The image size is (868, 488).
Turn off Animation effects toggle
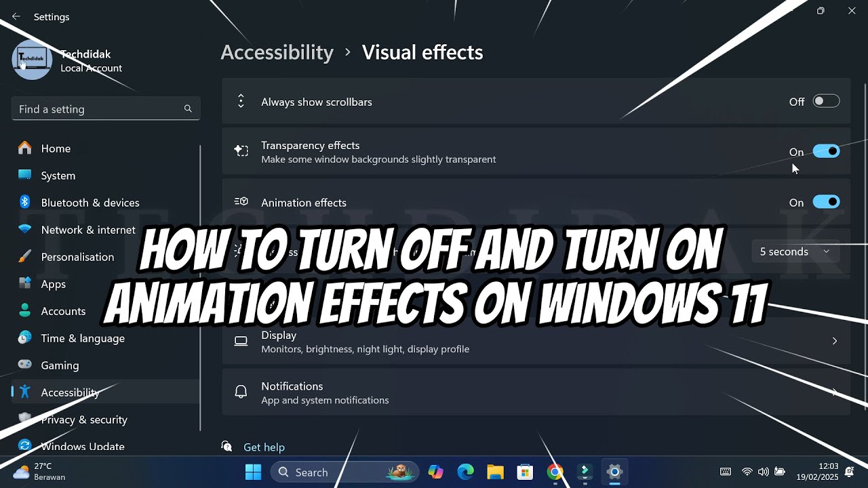click(827, 202)
